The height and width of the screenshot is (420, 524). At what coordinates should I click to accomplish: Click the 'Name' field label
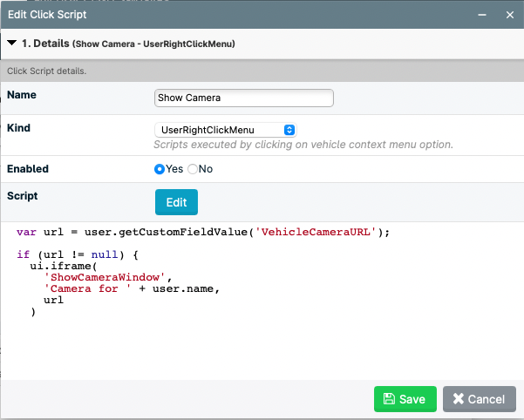22,94
